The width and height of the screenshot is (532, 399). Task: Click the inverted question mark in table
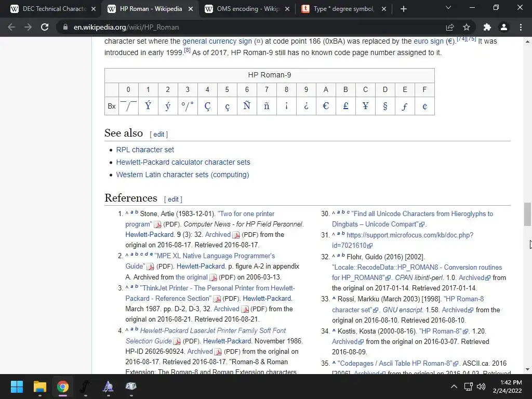tap(306, 106)
